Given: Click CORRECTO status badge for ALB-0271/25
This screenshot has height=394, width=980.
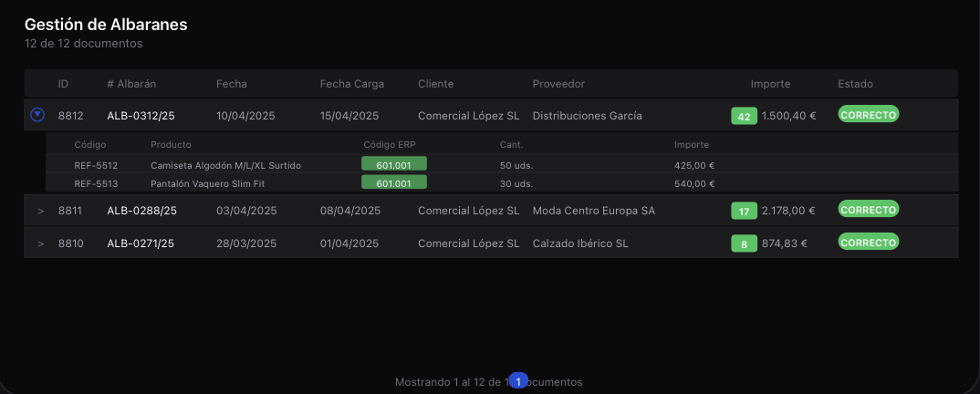Looking at the screenshot, I should tap(868, 242).
